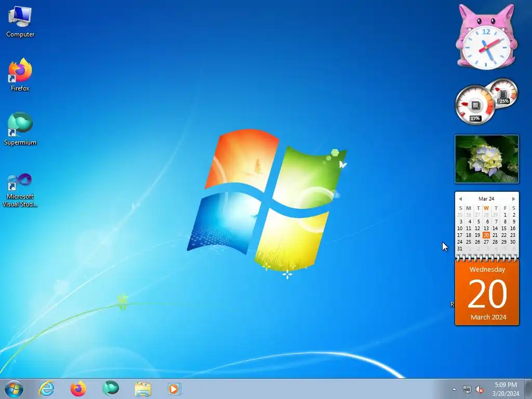Screen dimensions: 532x399
Task: Click the taskbar date 3/20/2024
Action: point(506,394)
